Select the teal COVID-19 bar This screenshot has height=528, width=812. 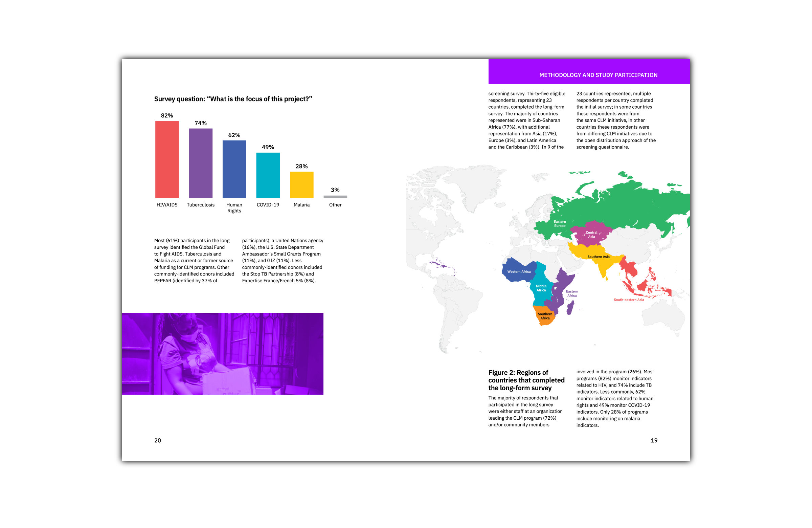[x=268, y=175]
